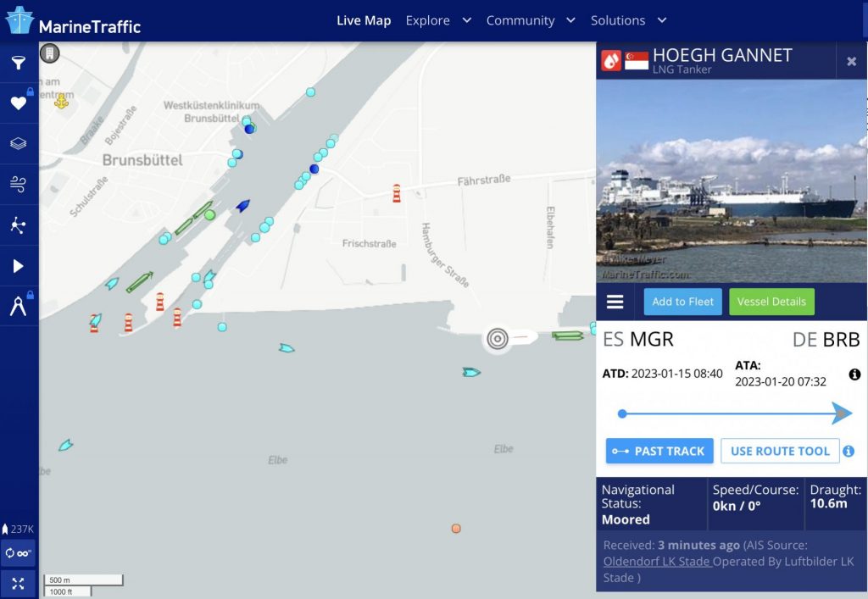The image size is (868, 599).
Task: Click the ATA information icon
Action: pos(854,374)
